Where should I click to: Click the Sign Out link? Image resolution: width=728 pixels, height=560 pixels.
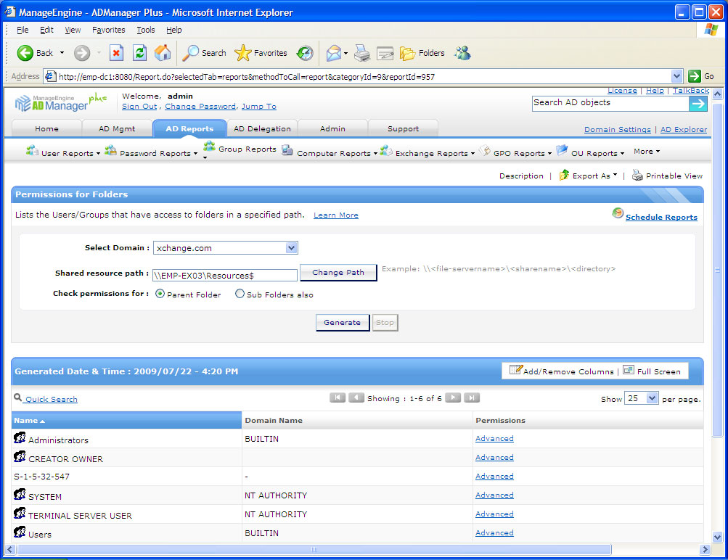(x=139, y=106)
